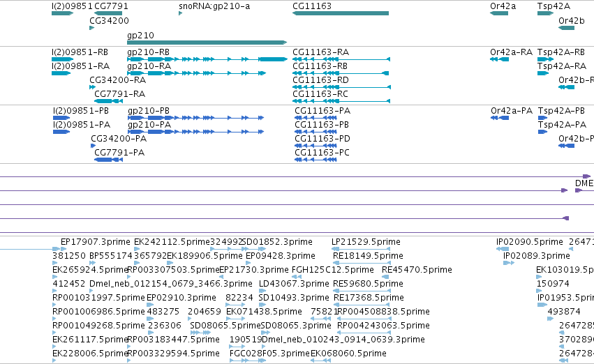The height and width of the screenshot is (364, 594).
Task: Click the l(2)09851-RB transcript label
Action: [80, 52]
